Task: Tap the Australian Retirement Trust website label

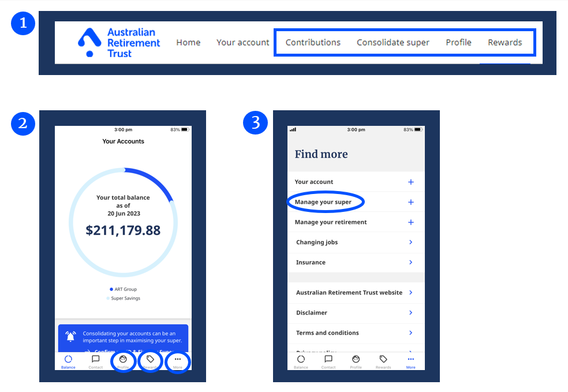Action: [x=349, y=292]
